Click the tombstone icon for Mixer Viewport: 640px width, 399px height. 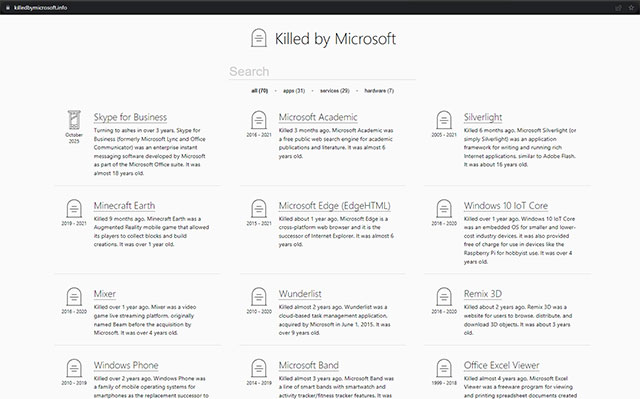74,297
